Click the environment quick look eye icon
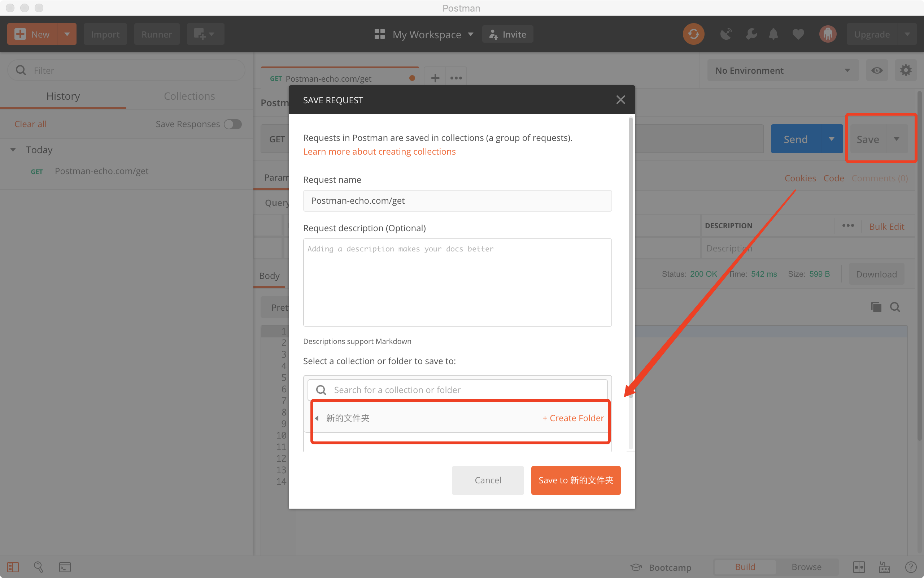Screen dimensions: 924x578 tap(877, 70)
